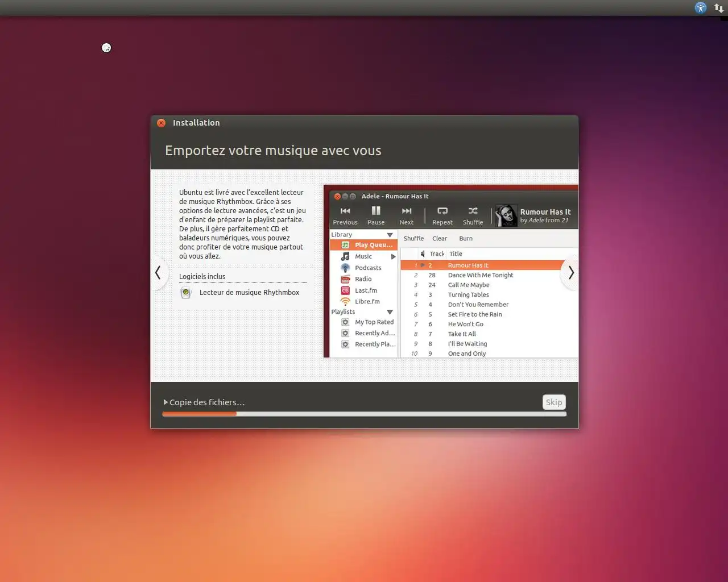Advance to the next installer slide
This screenshot has width=728, height=582.
571,273
